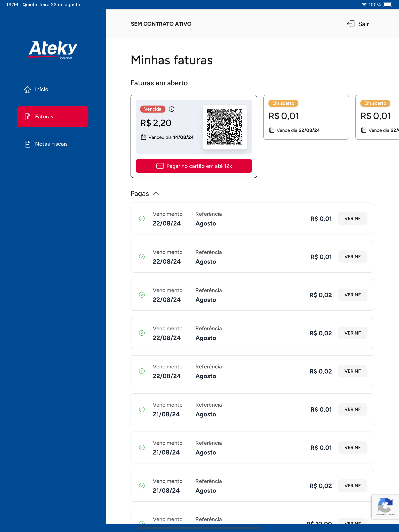
Task: Open Notas Fiscais in sidebar
Action: [53, 144]
